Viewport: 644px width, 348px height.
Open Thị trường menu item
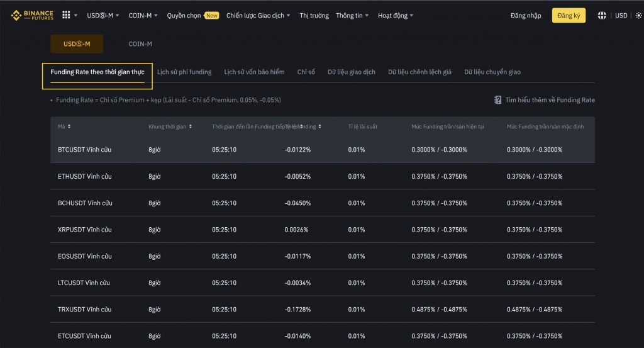(314, 16)
